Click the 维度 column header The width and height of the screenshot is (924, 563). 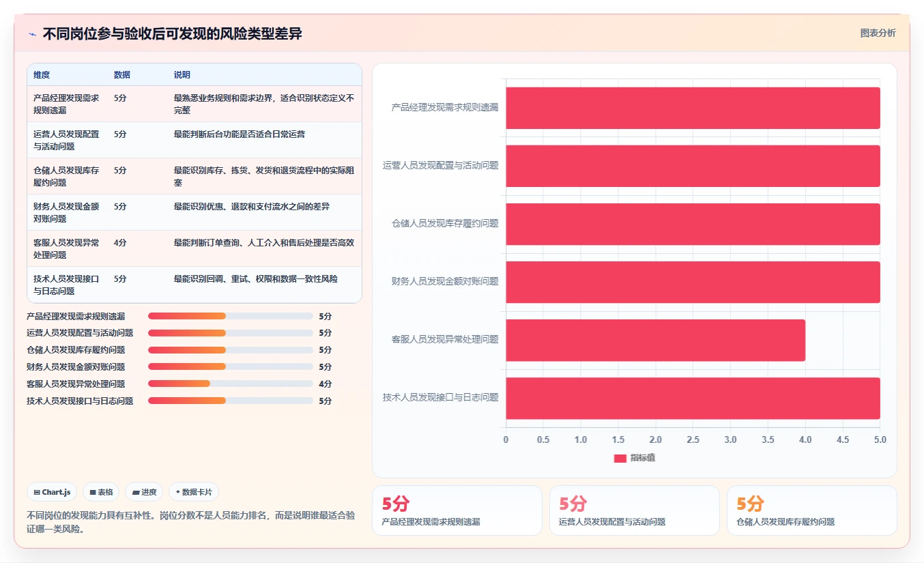(42, 75)
